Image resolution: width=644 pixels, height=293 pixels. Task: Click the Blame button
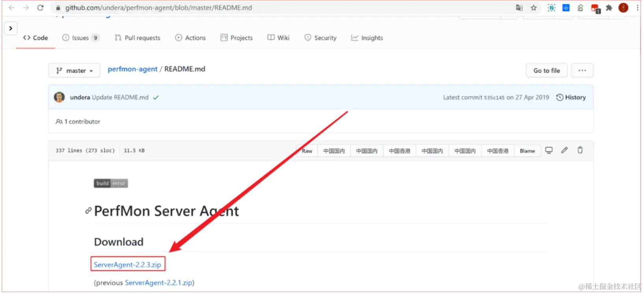(527, 151)
